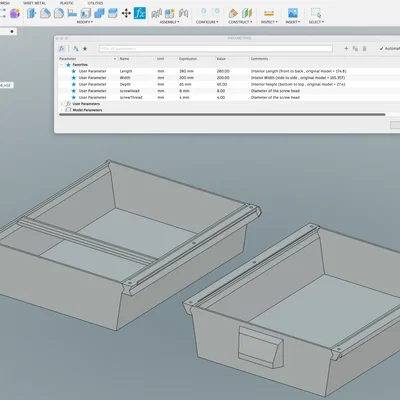The height and width of the screenshot is (400, 400).
Task: Switch to the UTILITIES tab
Action: click(95, 3)
